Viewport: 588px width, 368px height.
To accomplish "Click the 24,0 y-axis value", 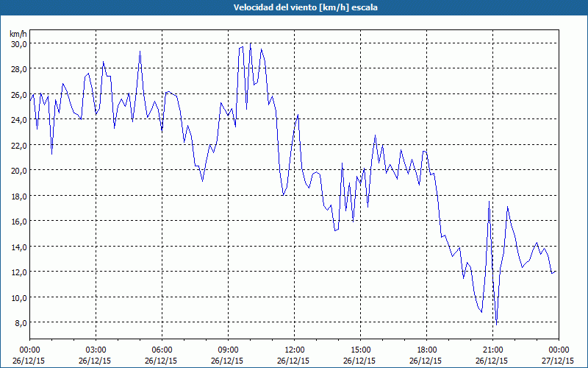I will click(x=19, y=120).
